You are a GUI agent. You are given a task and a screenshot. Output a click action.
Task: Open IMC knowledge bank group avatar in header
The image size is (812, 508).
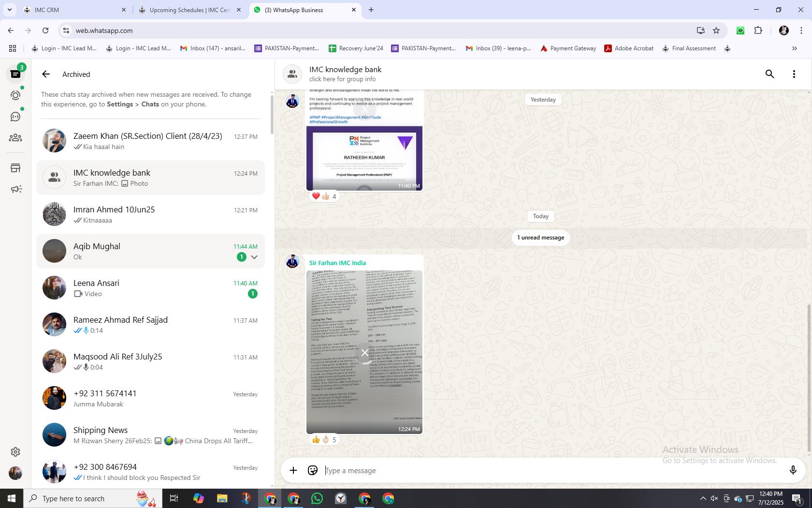(292, 74)
